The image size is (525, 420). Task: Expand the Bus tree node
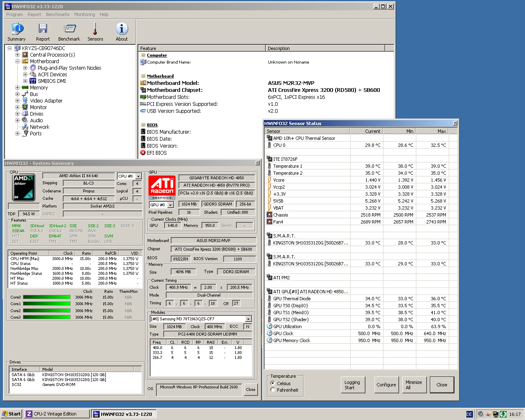(x=17, y=94)
